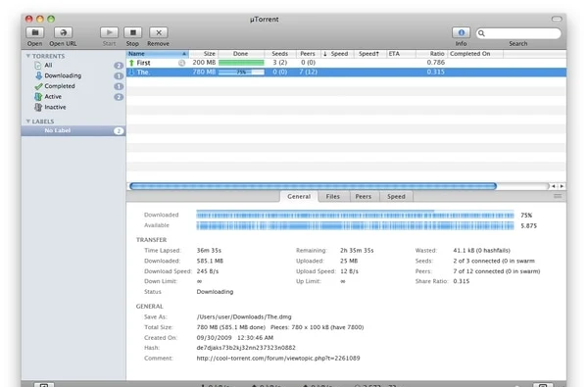Click the hash value de7djaks73b2kj32nn237323n0882
The width and height of the screenshot is (588, 387).
246,348
